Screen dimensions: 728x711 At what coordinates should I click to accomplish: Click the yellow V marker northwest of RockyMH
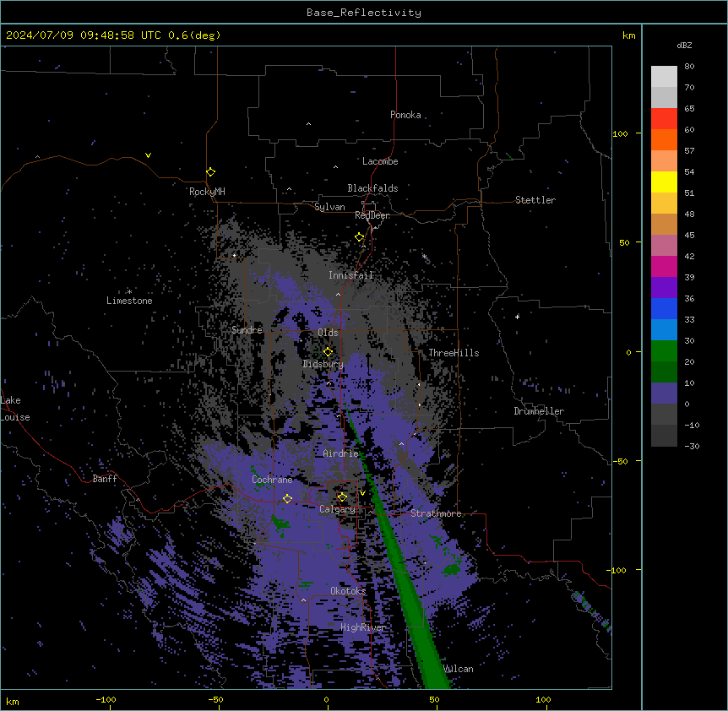click(x=148, y=155)
